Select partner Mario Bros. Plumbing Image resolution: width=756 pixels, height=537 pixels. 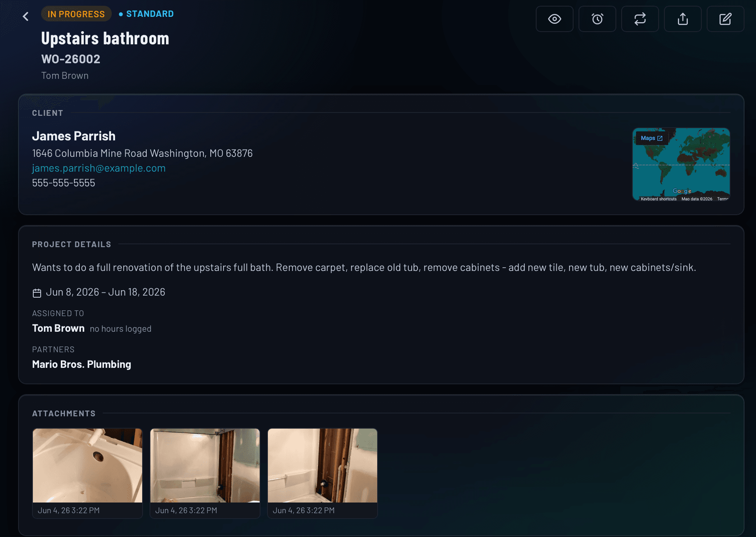[82, 365]
